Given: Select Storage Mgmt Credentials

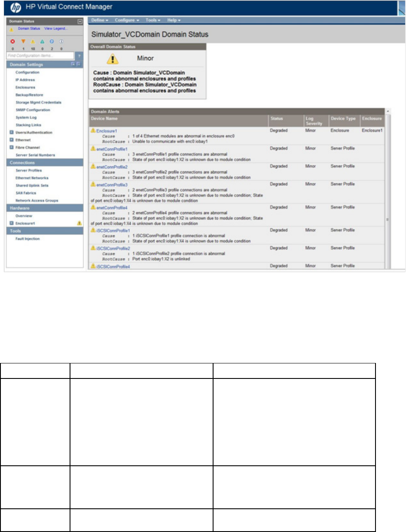Looking at the screenshot, I should click(38, 102).
